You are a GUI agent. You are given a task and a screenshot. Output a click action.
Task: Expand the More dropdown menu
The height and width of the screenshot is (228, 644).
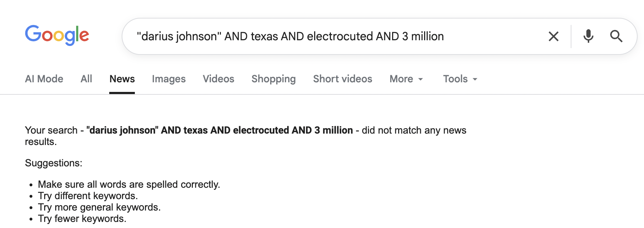401,79
